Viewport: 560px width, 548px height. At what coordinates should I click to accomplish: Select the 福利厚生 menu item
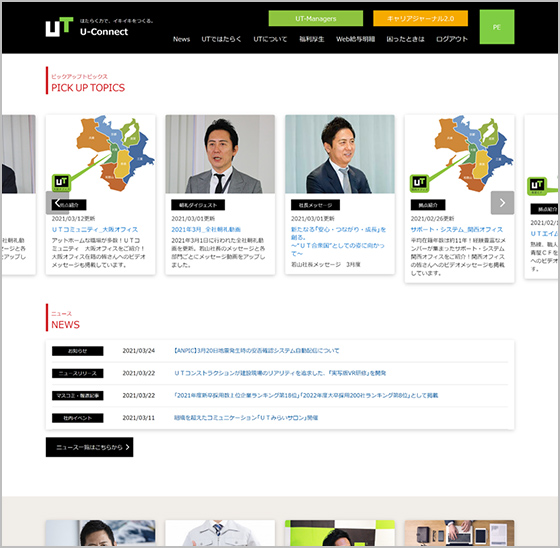[x=312, y=39]
